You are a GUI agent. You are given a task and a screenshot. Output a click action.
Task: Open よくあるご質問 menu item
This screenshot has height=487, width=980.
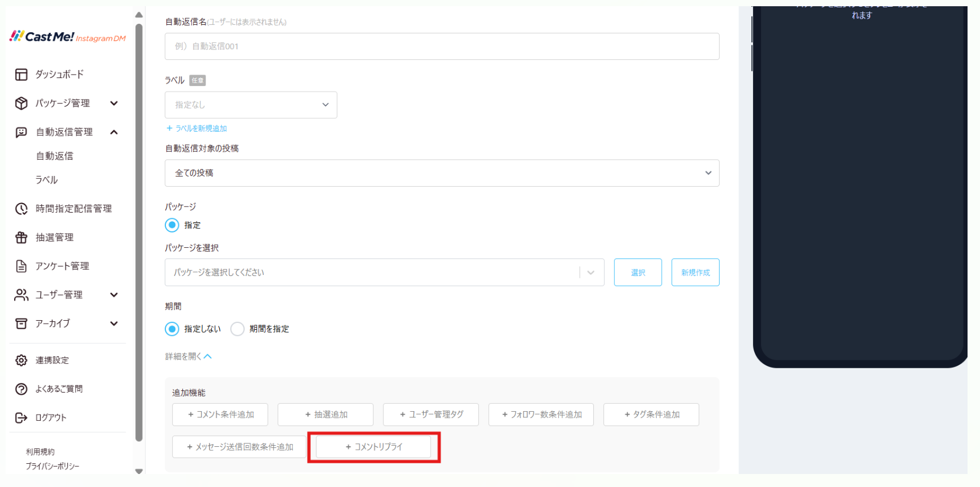point(59,389)
